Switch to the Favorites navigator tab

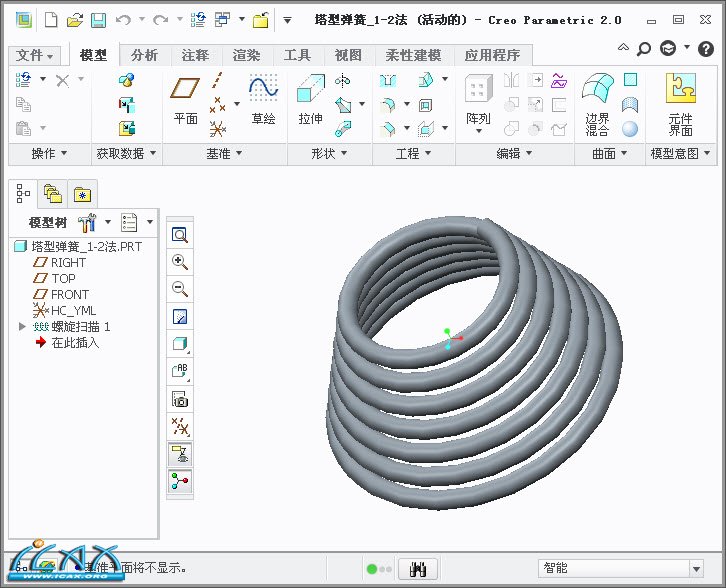point(82,194)
